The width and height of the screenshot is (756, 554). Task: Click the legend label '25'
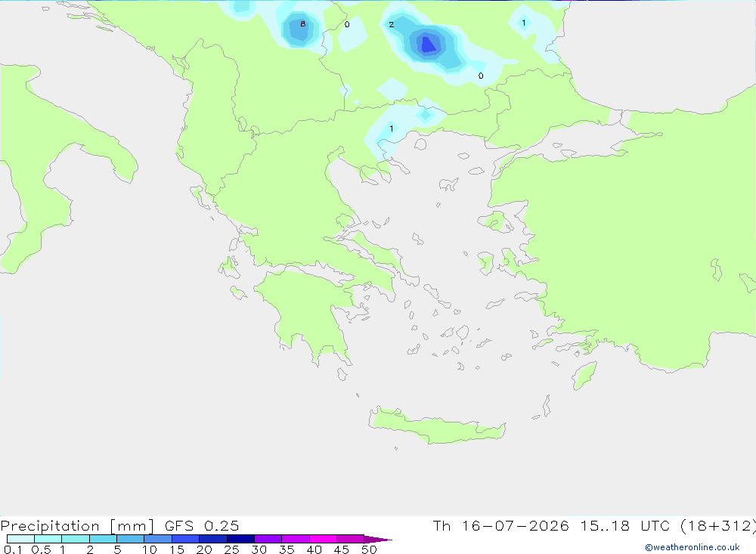click(x=232, y=549)
